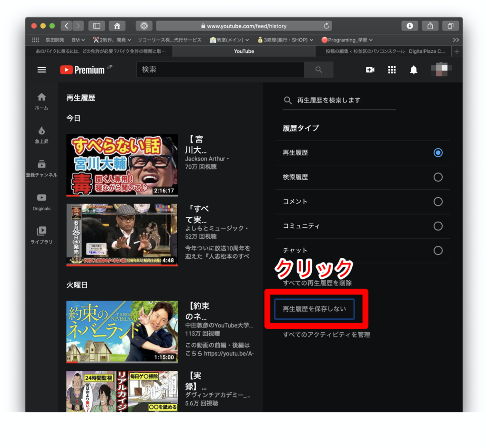Click the YouTube search magnifier button
Viewport: 488px width, 448px height.
click(319, 70)
